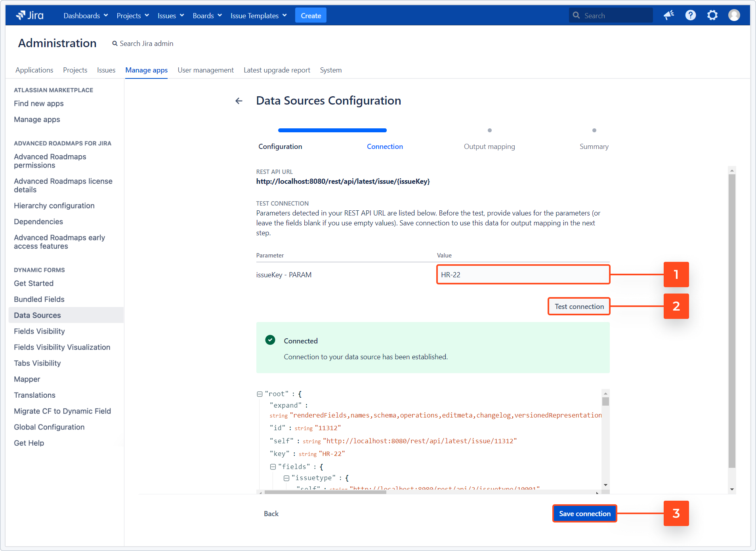
Task: Open Migrate CF to Dynamic Field
Action: click(62, 411)
